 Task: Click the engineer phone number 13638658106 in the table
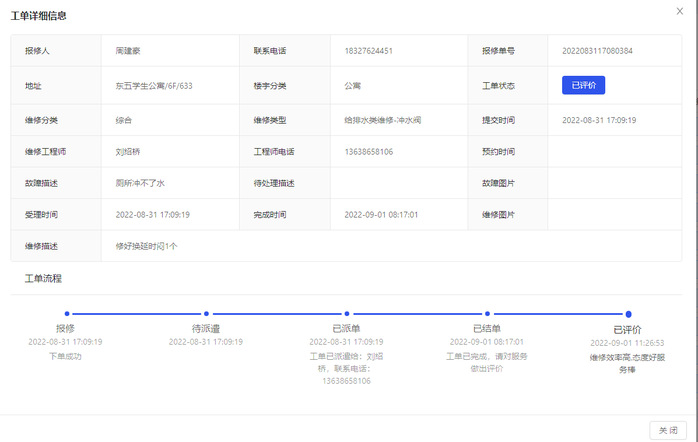coord(368,152)
